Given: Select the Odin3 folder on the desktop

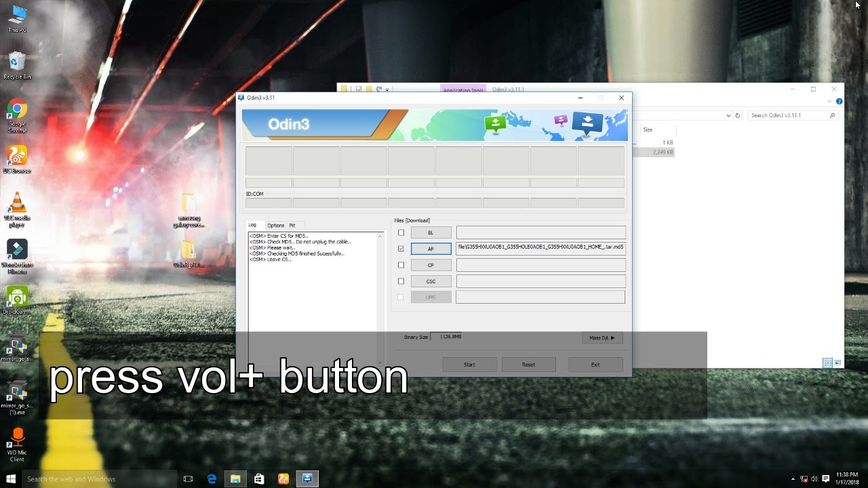Looking at the screenshot, I should coord(189,254).
